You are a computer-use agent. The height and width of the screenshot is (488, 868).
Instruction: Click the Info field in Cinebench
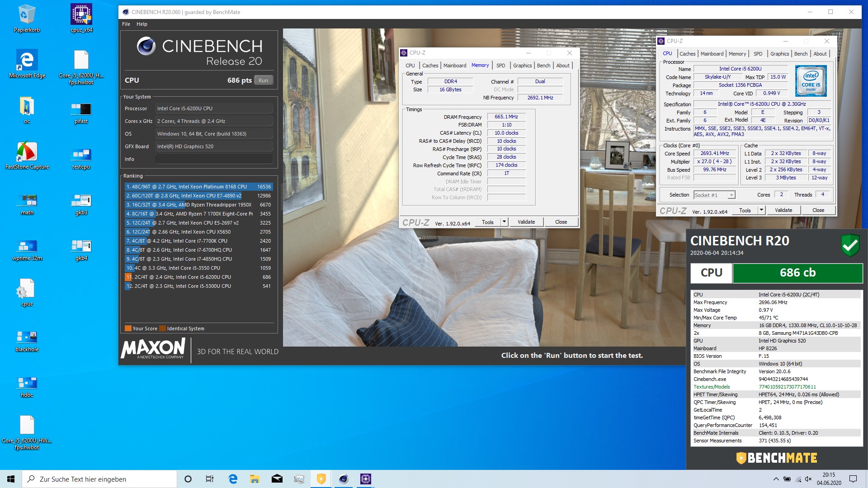214,159
